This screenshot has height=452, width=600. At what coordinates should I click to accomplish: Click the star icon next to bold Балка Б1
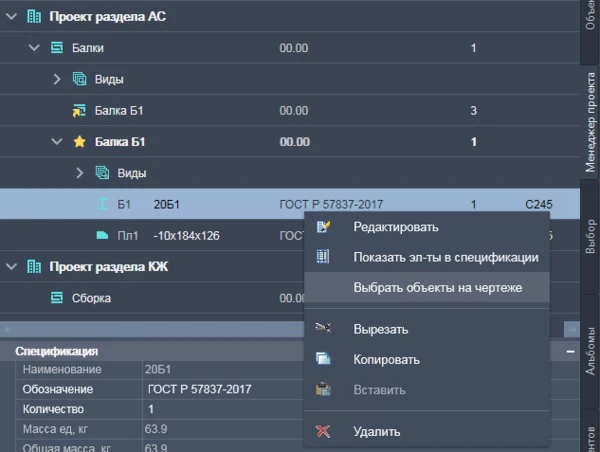click(x=80, y=142)
